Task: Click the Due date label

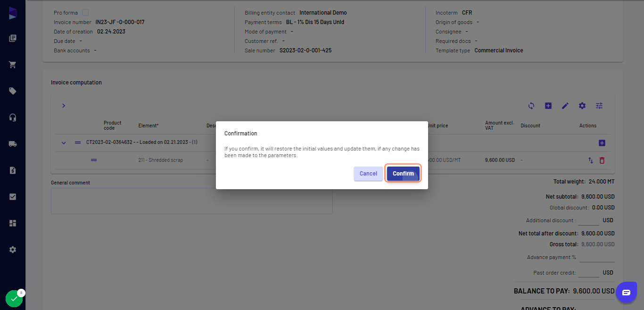Action: pos(65,41)
